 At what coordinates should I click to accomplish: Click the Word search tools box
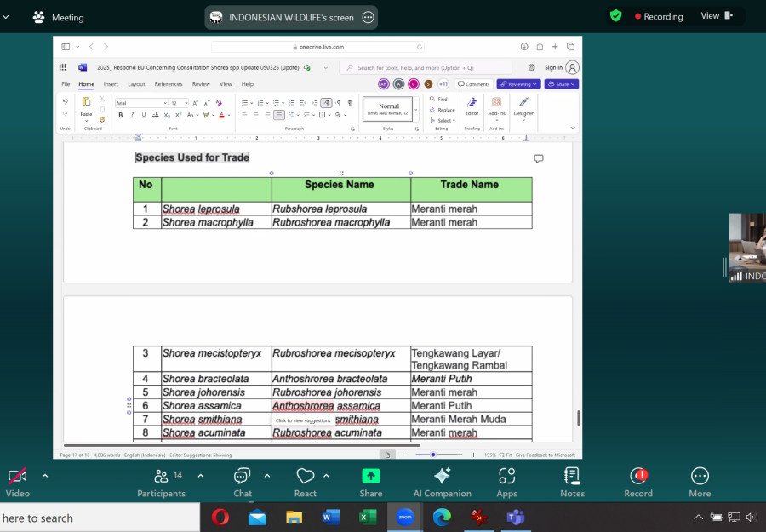pyautogui.click(x=426, y=67)
